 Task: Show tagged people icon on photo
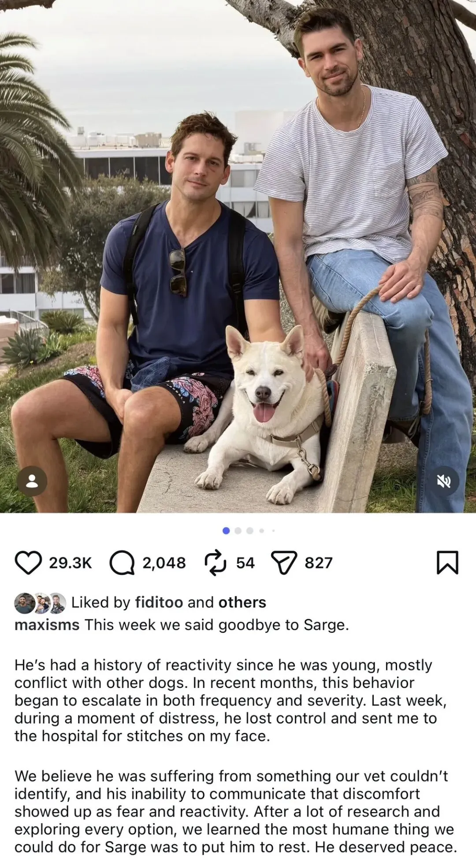(32, 481)
